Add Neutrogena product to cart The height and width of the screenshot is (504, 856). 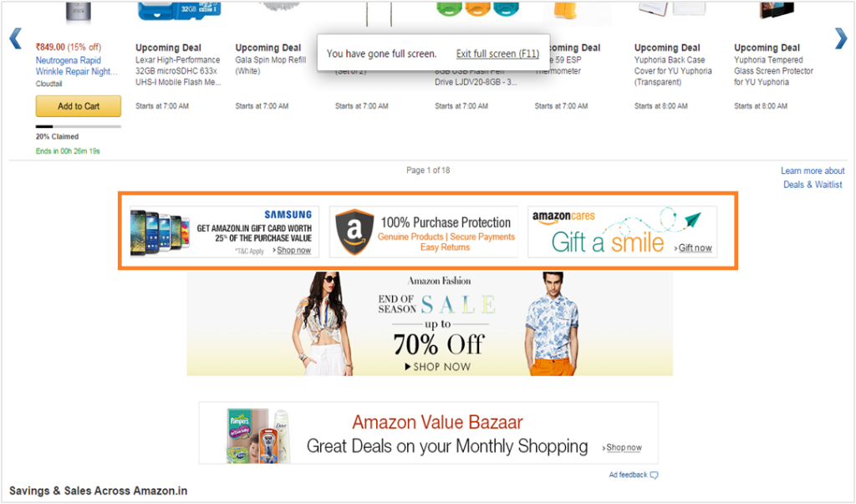pos(79,106)
